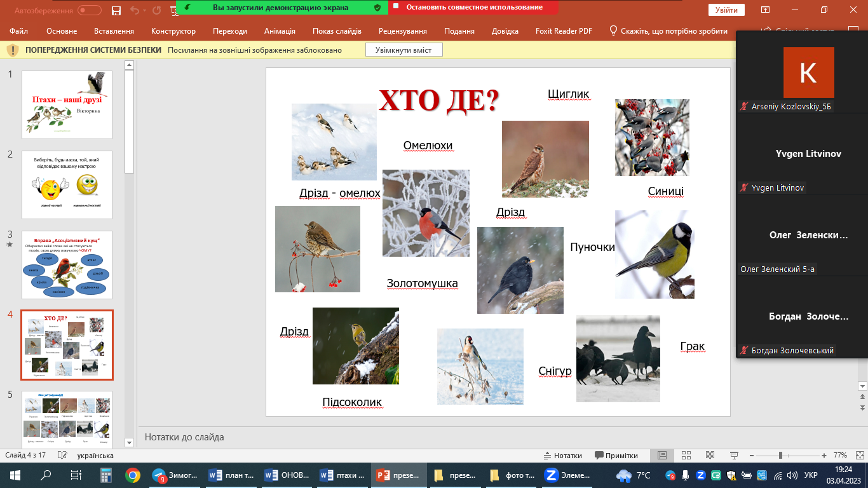This screenshot has width=868, height=488.
Task: Click the zoom in plus icon
Action: (824, 456)
